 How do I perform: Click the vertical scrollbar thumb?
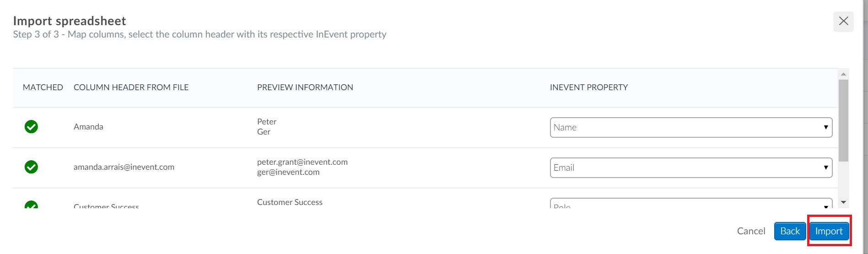point(843,120)
